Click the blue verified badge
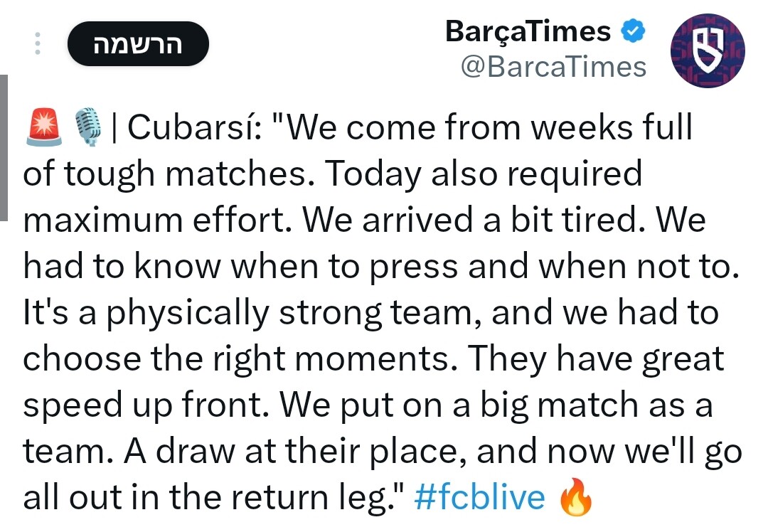 pyautogui.click(x=634, y=31)
